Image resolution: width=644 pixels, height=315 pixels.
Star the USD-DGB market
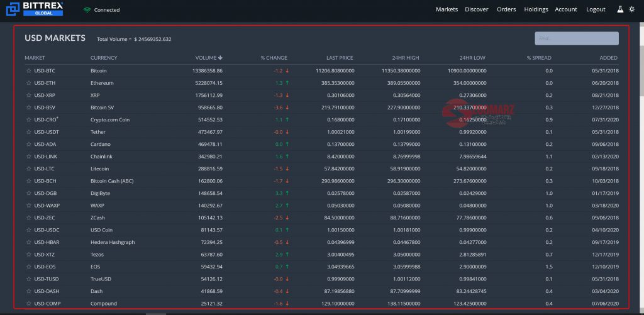tap(29, 193)
